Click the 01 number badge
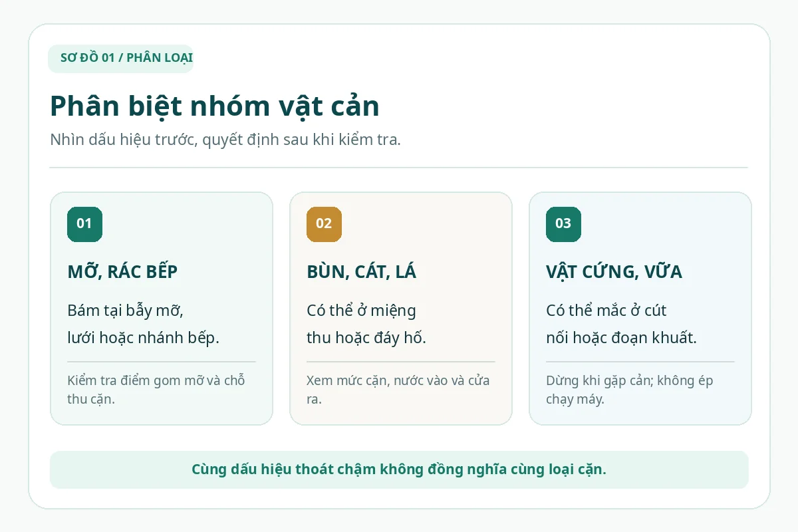The height and width of the screenshot is (532, 798). click(84, 224)
